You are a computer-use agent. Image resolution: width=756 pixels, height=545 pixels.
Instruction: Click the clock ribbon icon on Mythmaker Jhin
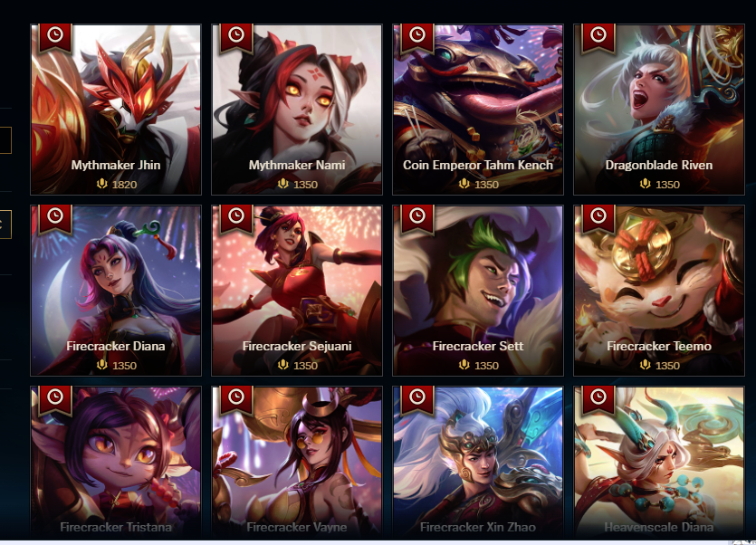(55, 36)
